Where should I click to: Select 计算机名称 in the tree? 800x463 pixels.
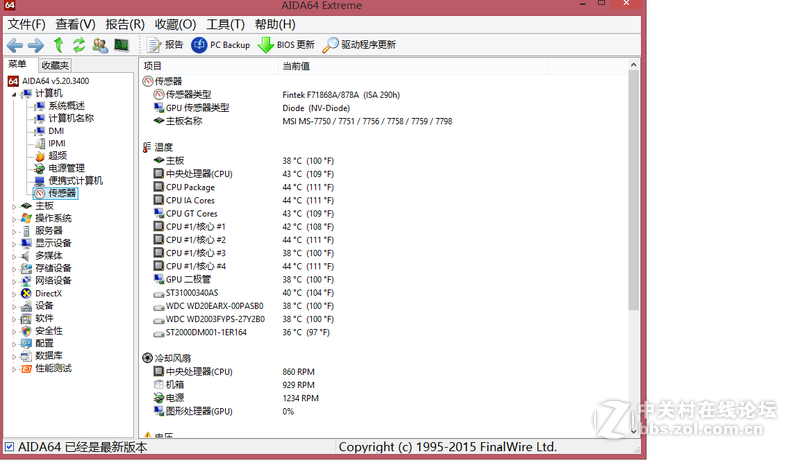click(x=71, y=118)
